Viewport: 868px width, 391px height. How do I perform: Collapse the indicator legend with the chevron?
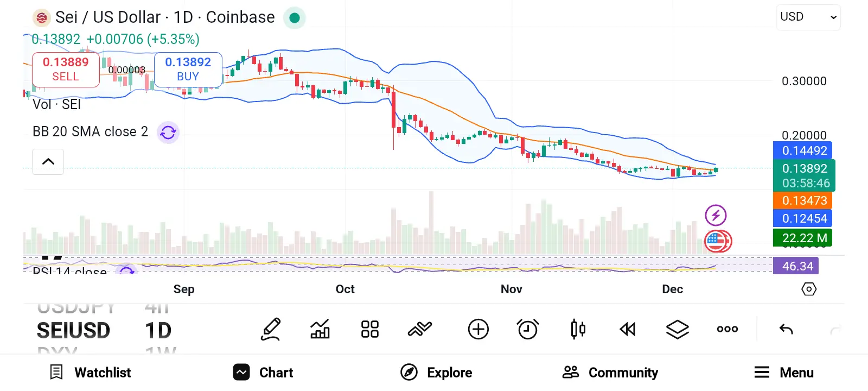[x=48, y=161]
